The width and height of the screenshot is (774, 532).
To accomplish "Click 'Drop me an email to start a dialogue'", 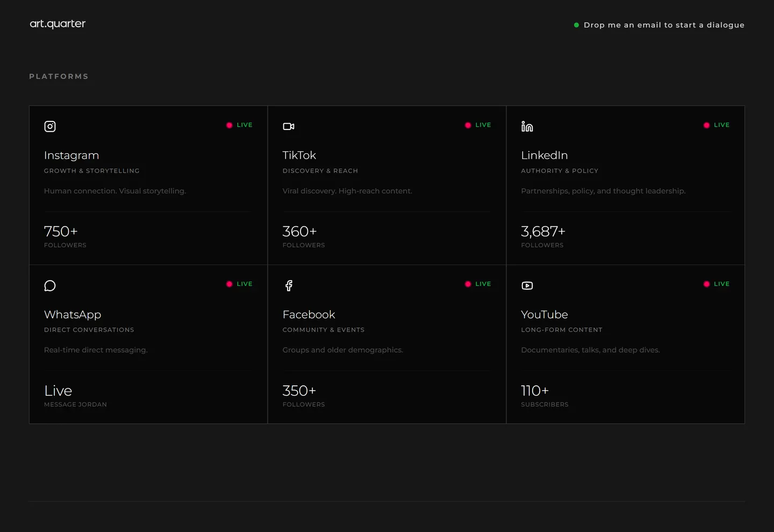I will [x=664, y=25].
